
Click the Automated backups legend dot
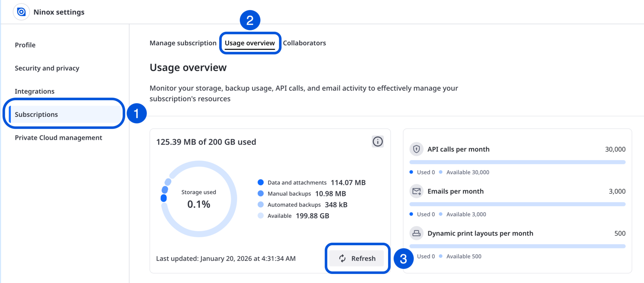(261, 205)
